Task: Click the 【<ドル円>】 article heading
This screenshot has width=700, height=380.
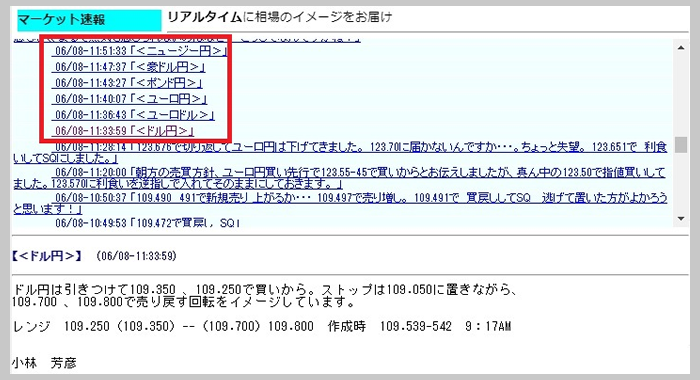Action: click(47, 256)
